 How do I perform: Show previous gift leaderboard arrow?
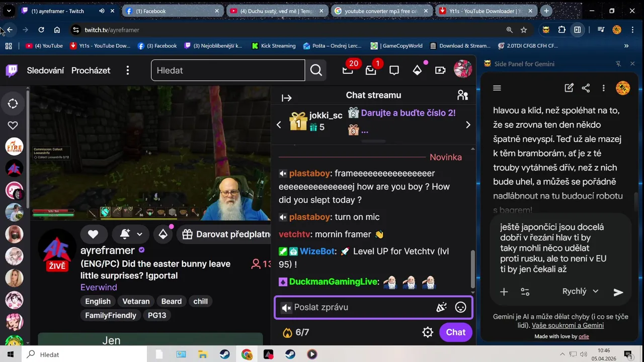(x=279, y=125)
